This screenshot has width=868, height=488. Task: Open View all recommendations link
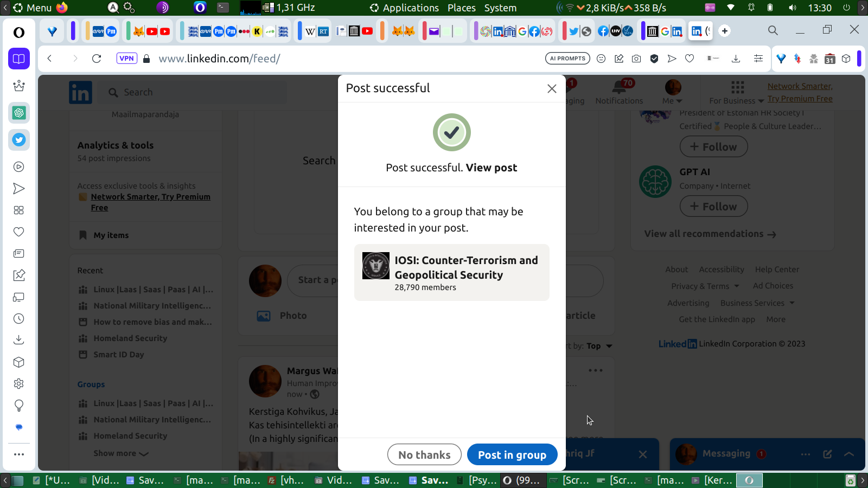tap(710, 234)
